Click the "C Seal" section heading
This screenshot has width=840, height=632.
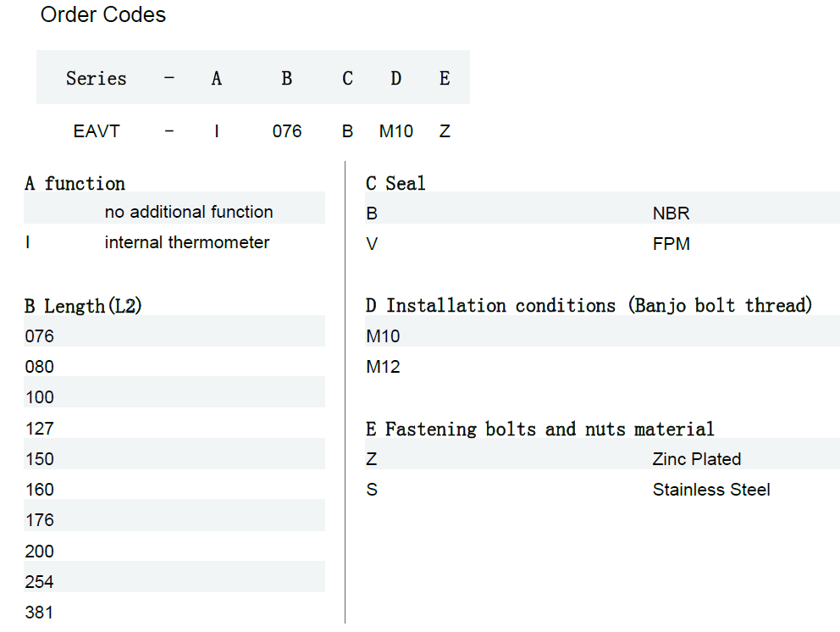coord(395,183)
